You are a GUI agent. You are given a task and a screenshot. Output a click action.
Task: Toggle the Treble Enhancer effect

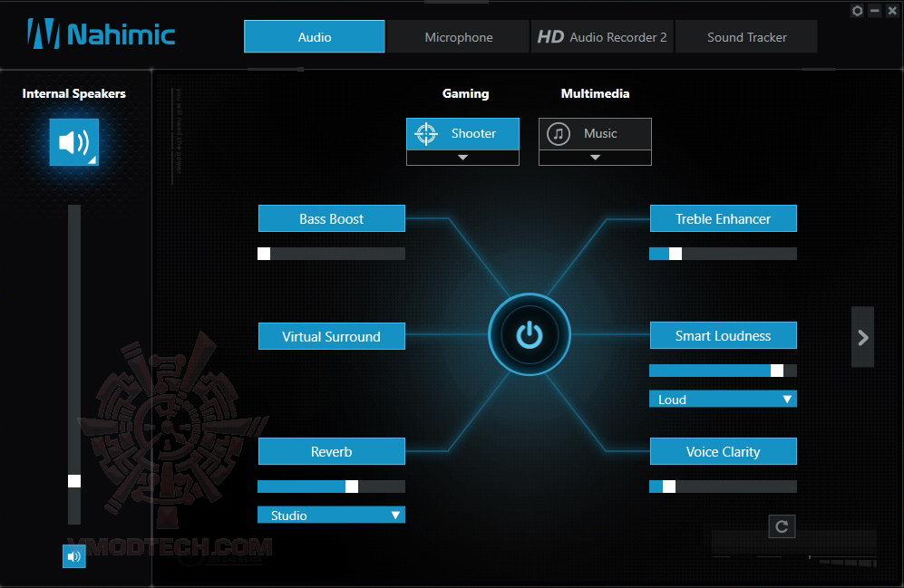click(x=723, y=219)
